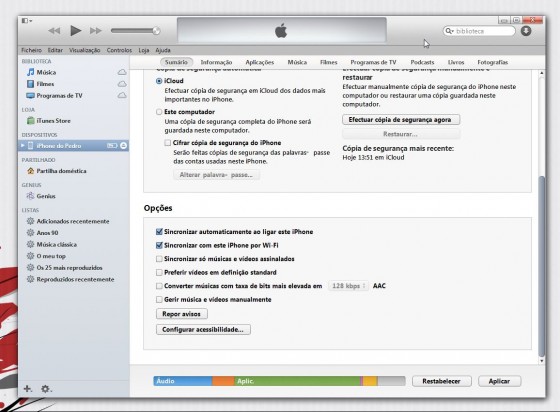Switch to the Fotografias tab
Image resolution: width=560 pixels, height=412 pixels.
click(x=492, y=62)
